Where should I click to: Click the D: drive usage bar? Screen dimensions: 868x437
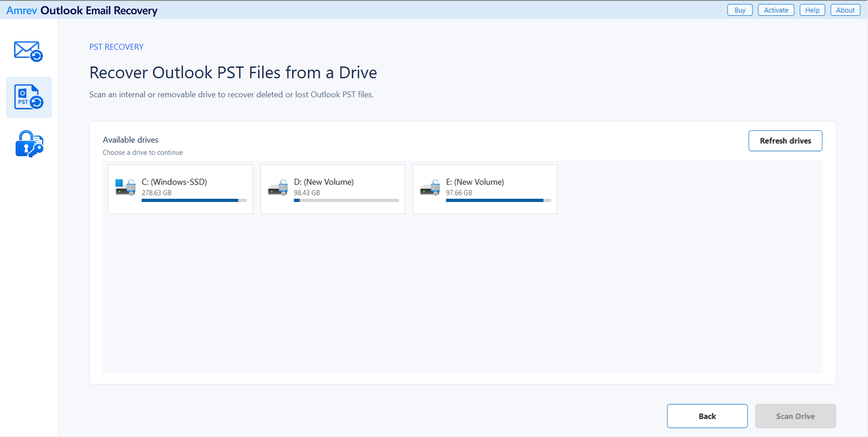[346, 200]
